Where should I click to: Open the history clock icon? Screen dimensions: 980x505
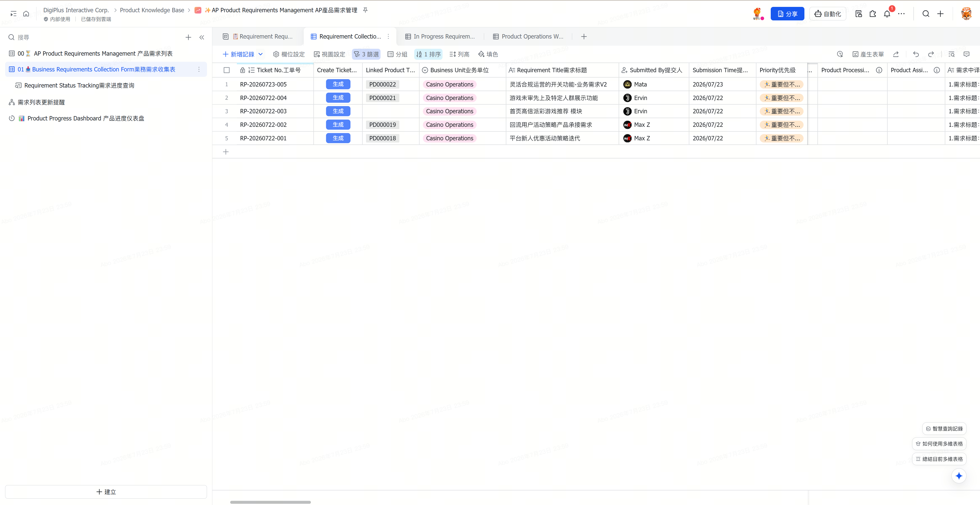pos(840,54)
